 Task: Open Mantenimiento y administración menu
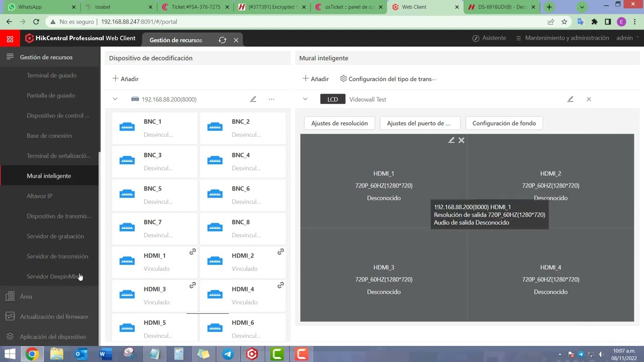(562, 38)
